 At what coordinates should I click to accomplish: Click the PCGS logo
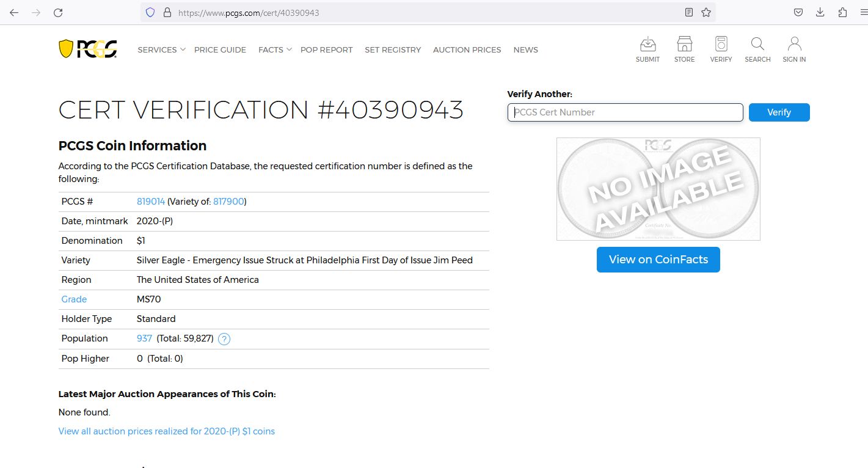coord(88,49)
